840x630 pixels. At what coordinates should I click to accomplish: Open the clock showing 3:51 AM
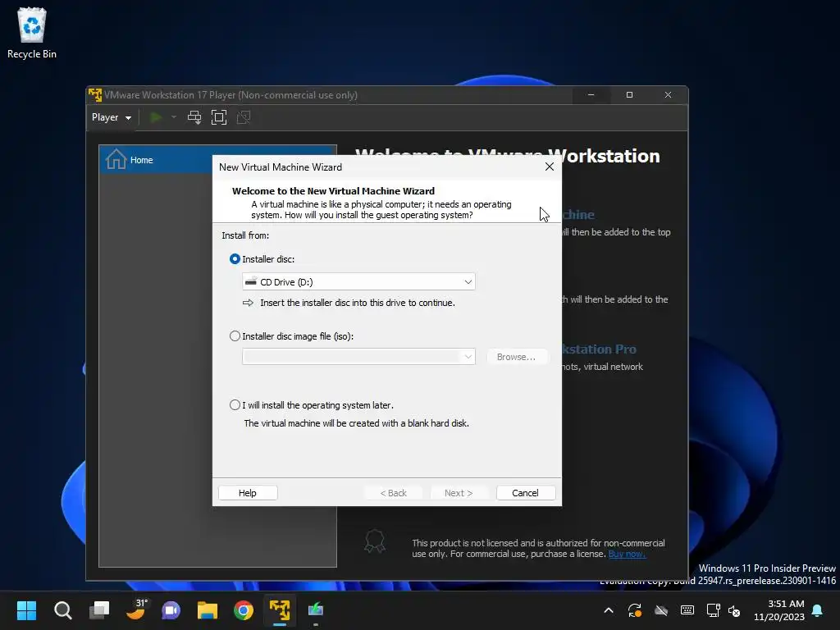click(x=779, y=610)
